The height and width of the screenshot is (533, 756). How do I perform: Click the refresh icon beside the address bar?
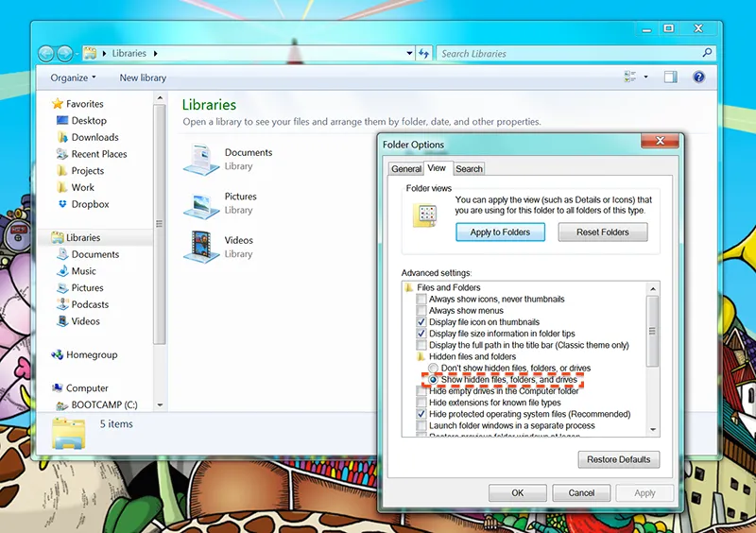423,54
